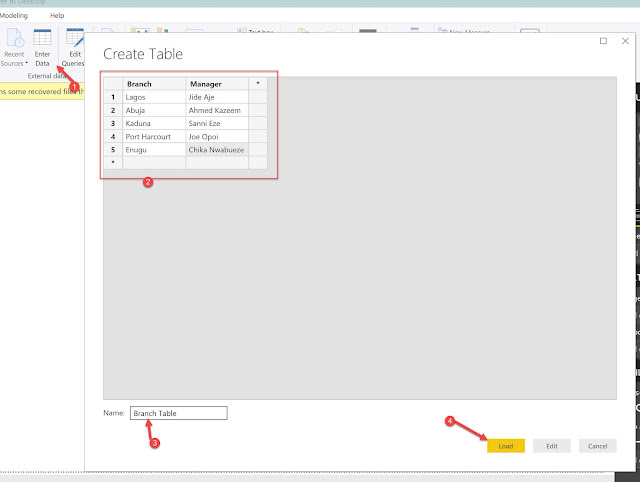
Task: Select row header number 2
Action: point(113,110)
